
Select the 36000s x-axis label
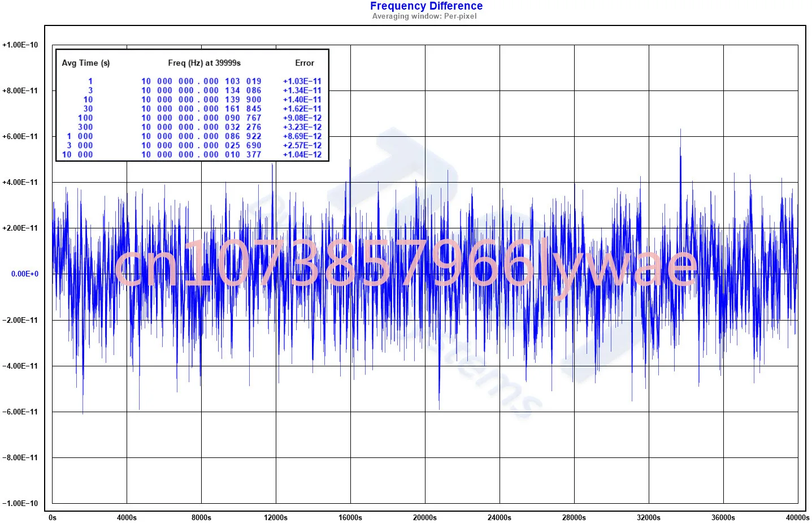click(x=723, y=518)
